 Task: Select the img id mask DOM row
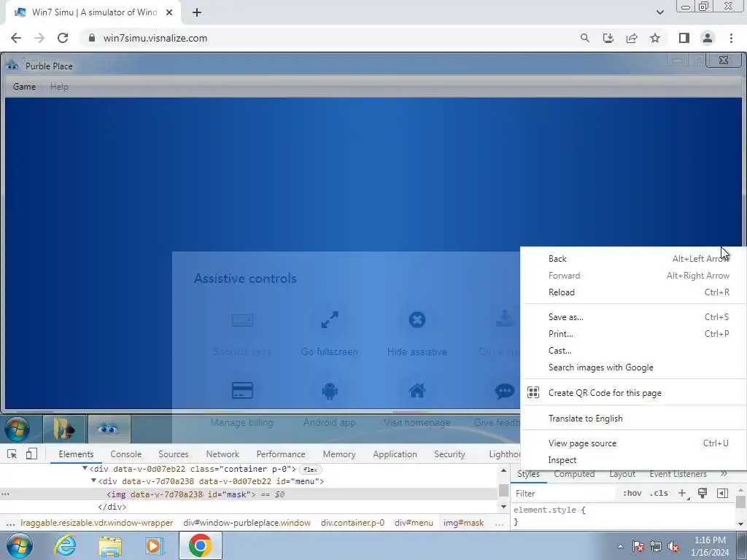click(249, 494)
